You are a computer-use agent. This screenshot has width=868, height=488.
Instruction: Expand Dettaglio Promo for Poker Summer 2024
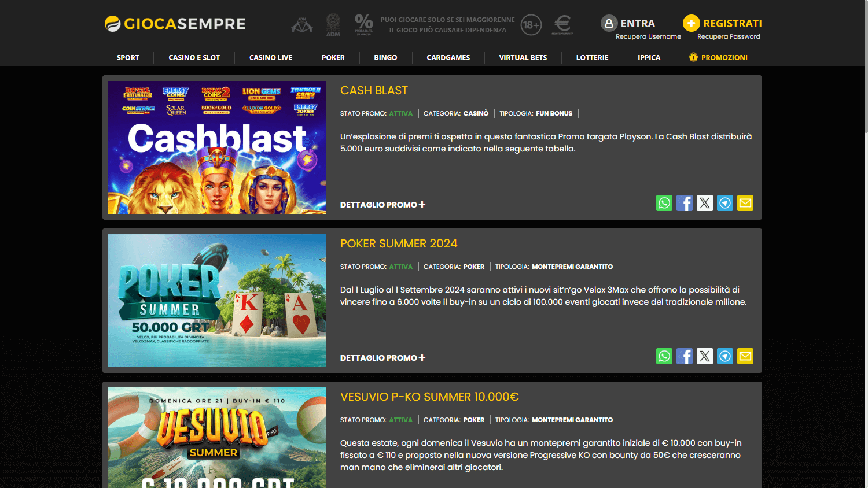click(x=382, y=358)
